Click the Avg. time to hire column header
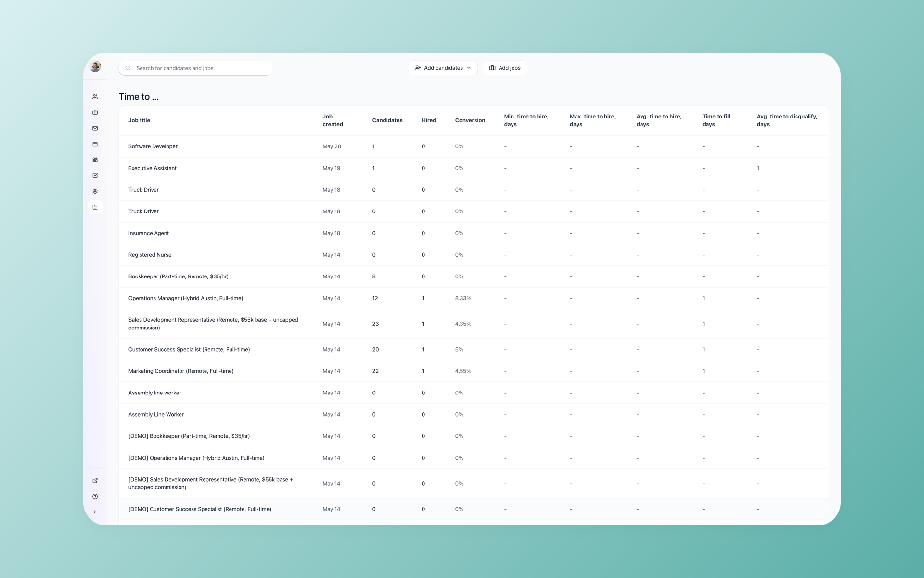Screen dimensions: 924x578 [x=659, y=120]
